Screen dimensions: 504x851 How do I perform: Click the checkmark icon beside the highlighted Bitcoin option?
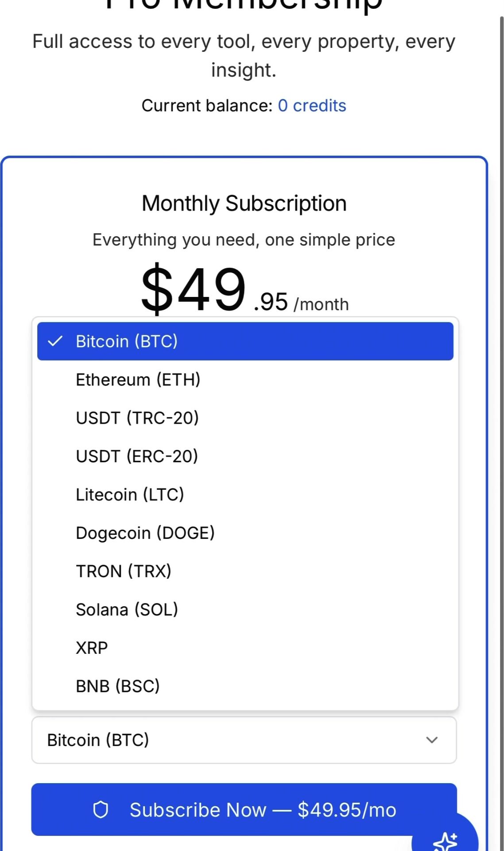55,341
